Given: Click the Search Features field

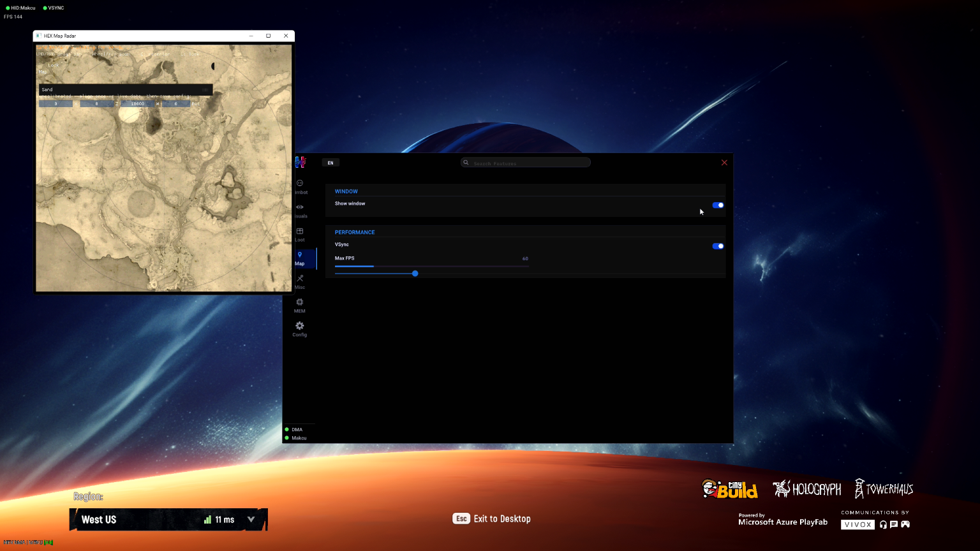Looking at the screenshot, I should tap(526, 163).
